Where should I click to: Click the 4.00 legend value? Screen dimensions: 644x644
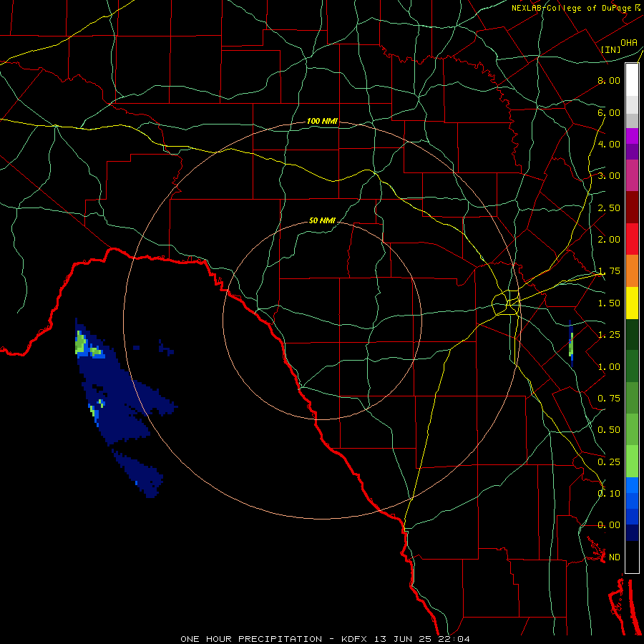(x=609, y=144)
